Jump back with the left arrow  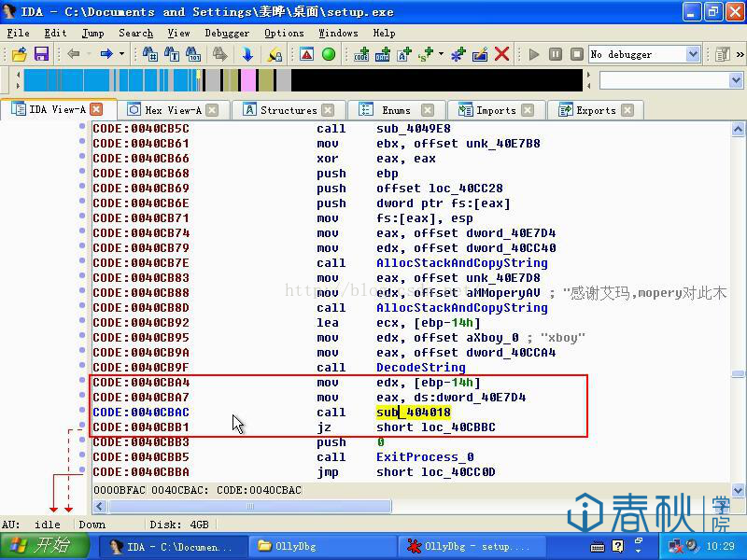click(74, 54)
